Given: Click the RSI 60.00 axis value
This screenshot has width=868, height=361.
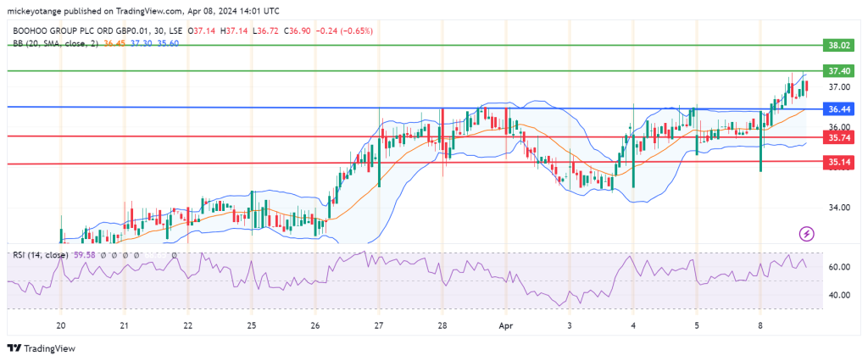Looking at the screenshot, I should [x=839, y=267].
